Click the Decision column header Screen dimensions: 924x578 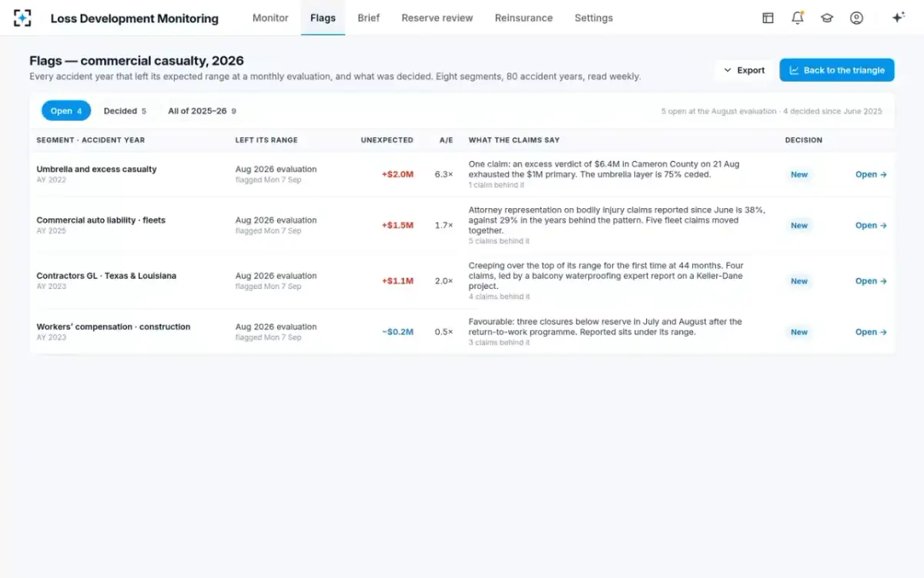(804, 140)
